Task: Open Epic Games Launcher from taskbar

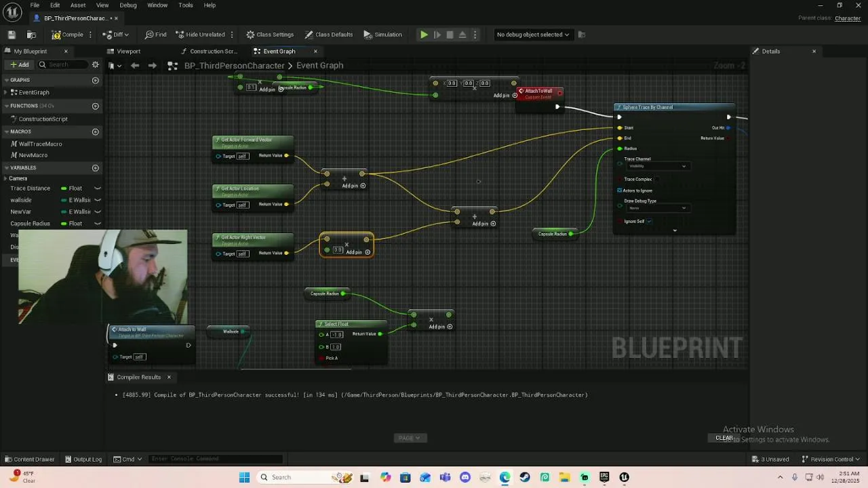Action: [604, 477]
